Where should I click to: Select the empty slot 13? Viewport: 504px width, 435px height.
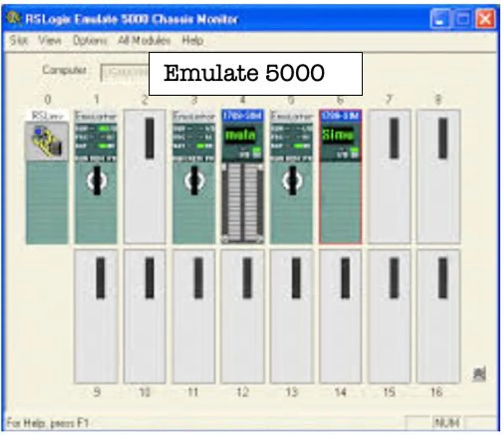(x=291, y=316)
